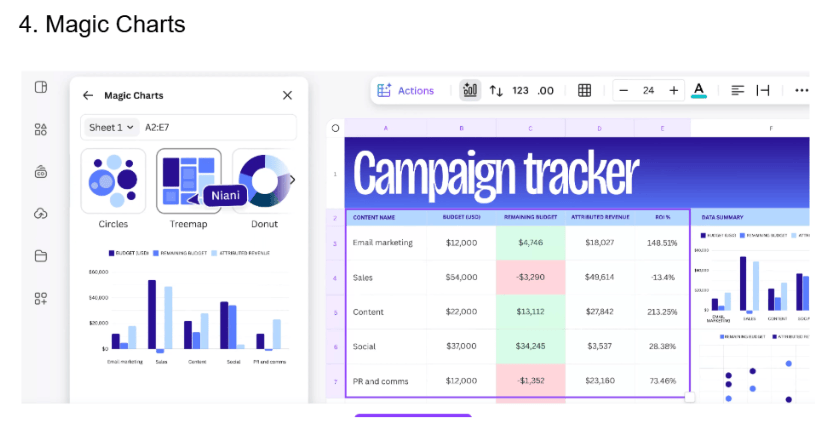Click the BUDGET (USD) header cell
Viewport: 815px width, 433px height.
pyautogui.click(x=462, y=217)
